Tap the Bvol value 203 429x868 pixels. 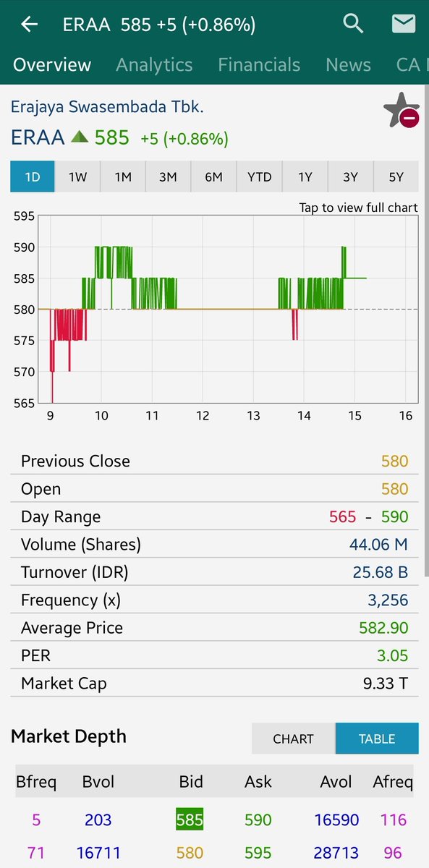98,820
